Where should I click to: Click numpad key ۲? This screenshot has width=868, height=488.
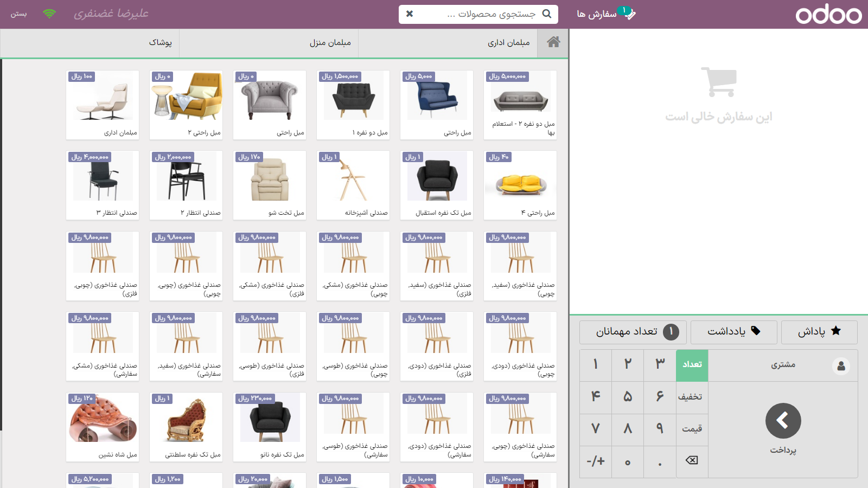click(628, 365)
